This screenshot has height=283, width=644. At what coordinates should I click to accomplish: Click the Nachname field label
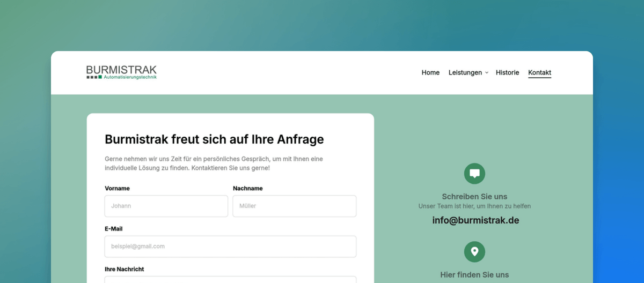(248, 188)
